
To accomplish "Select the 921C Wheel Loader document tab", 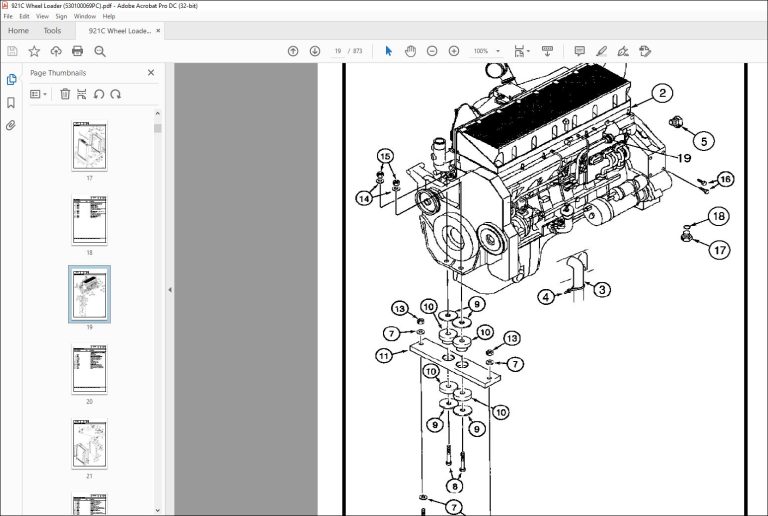I will click(120, 30).
